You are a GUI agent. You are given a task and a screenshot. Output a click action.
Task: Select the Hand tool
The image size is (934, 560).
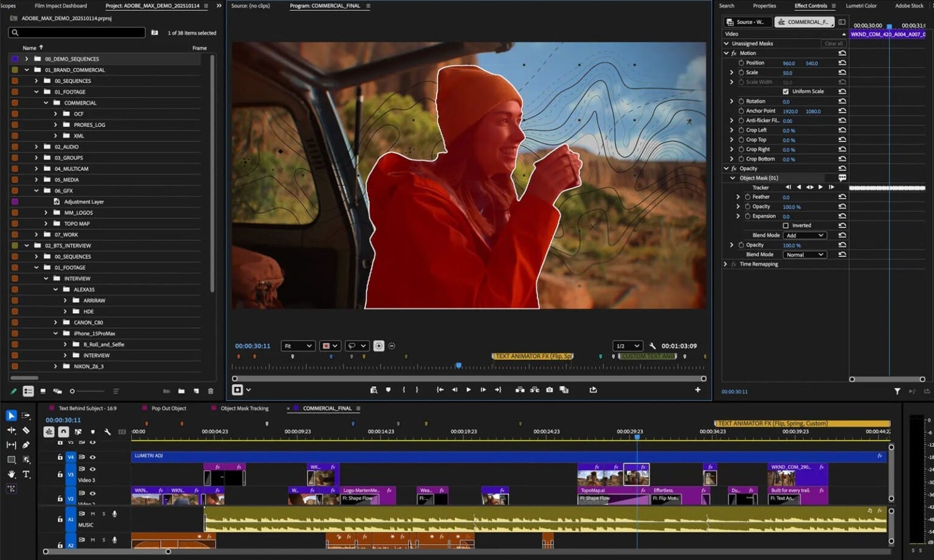11,474
